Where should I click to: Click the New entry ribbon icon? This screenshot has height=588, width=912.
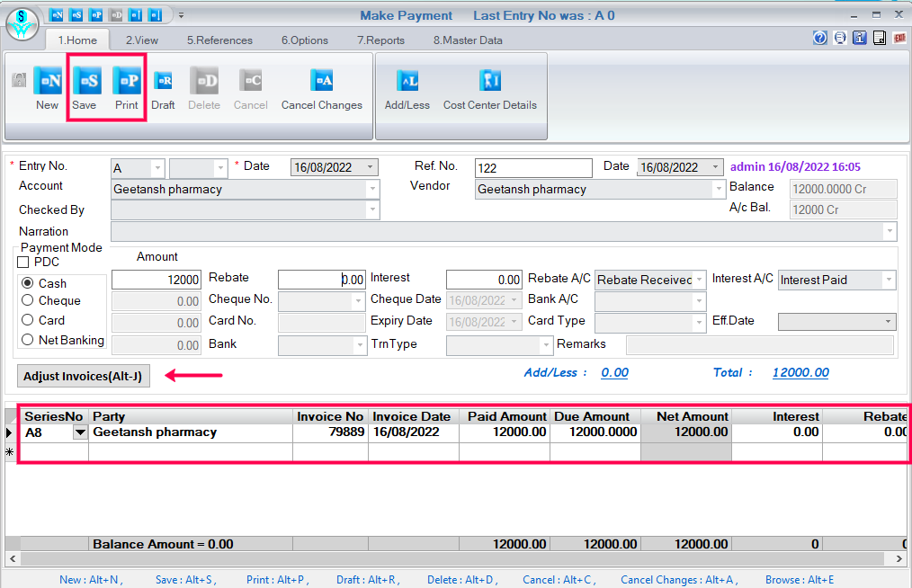pos(47,80)
